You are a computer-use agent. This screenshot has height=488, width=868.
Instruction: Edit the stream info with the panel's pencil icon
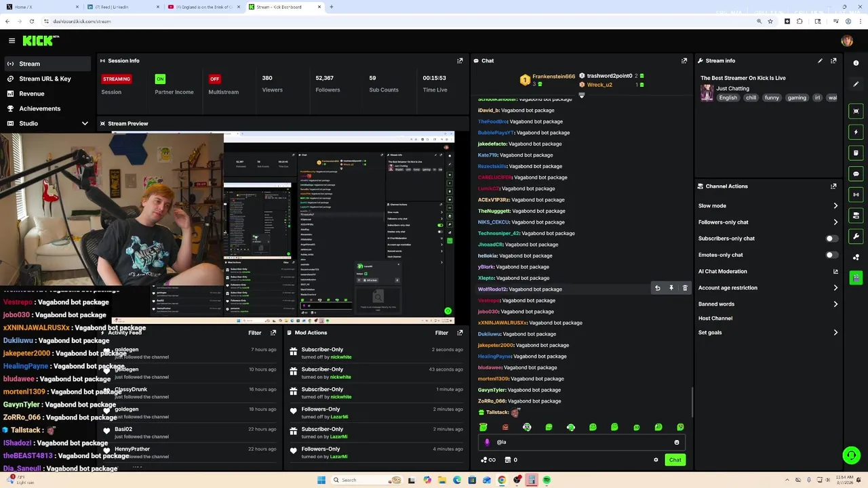pyautogui.click(x=820, y=60)
